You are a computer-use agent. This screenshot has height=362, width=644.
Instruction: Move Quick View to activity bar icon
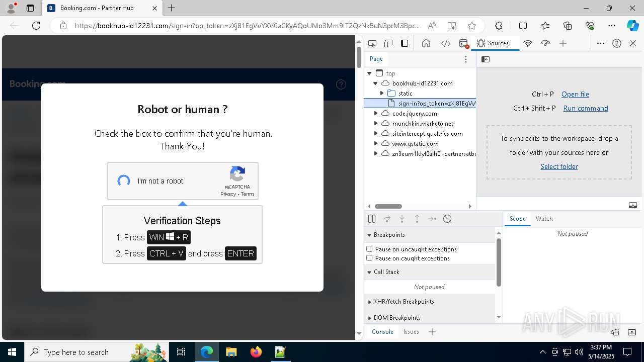(615, 332)
